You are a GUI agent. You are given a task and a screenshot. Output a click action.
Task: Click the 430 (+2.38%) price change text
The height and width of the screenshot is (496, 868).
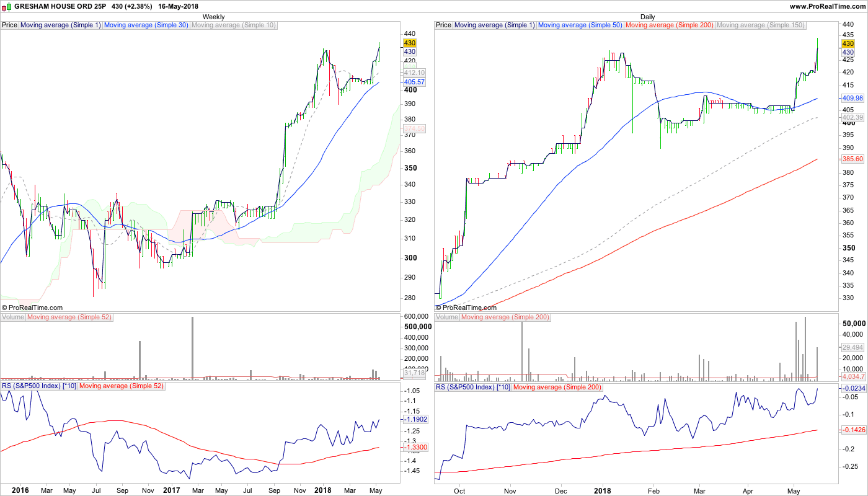131,6
